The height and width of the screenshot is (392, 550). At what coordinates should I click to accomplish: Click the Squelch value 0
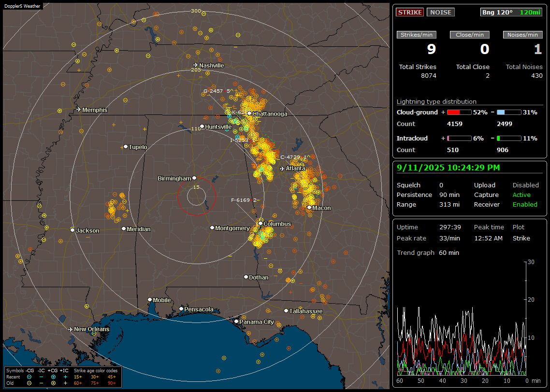(x=441, y=185)
